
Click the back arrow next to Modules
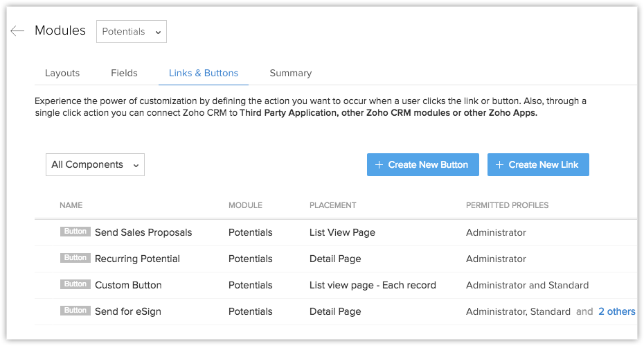(17, 31)
